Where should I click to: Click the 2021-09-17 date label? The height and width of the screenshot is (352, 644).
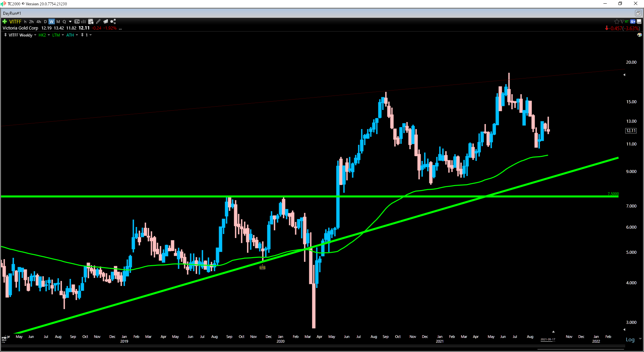[x=548, y=339]
